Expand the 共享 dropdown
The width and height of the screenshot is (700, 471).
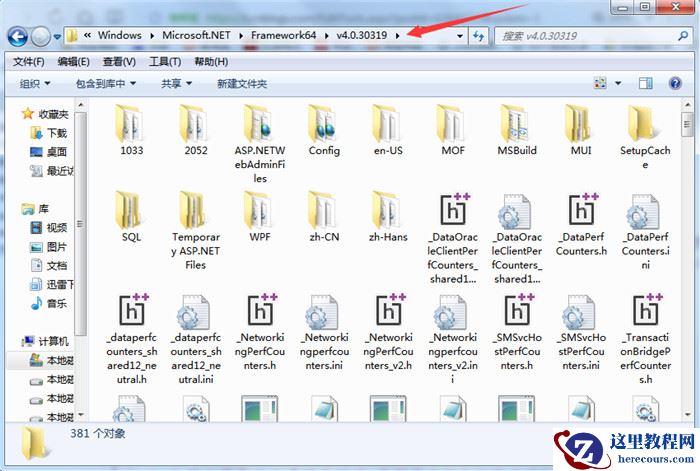pos(176,83)
